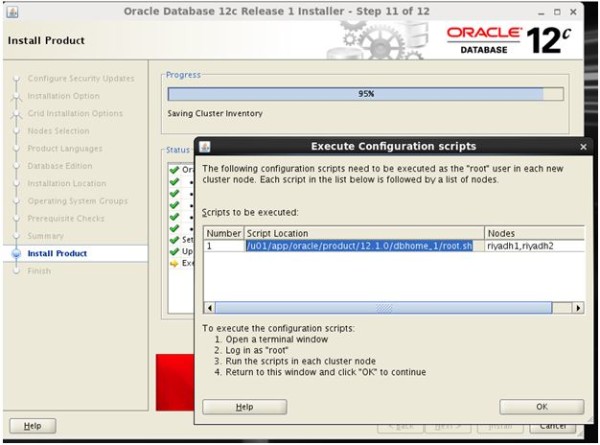This screenshot has width=600, height=445.
Task: Click OK in Execute Configuration scripts dialog
Action: point(541,407)
